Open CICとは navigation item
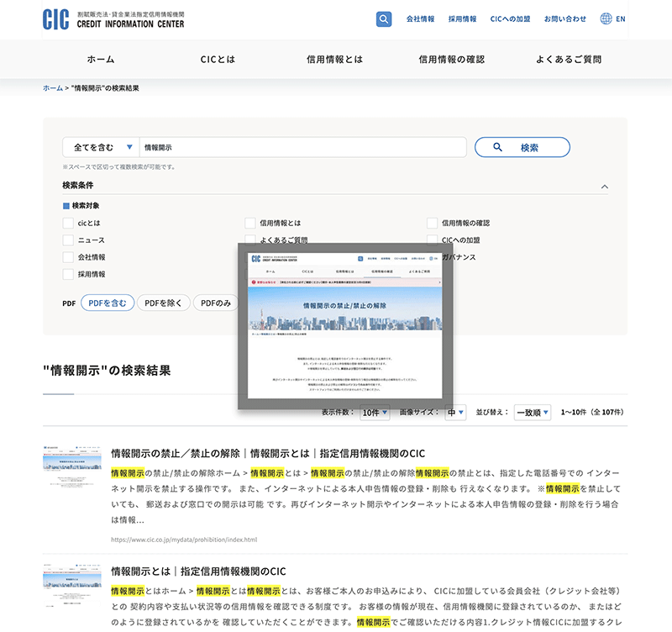Screen dimensions: 672x632 tap(218, 59)
